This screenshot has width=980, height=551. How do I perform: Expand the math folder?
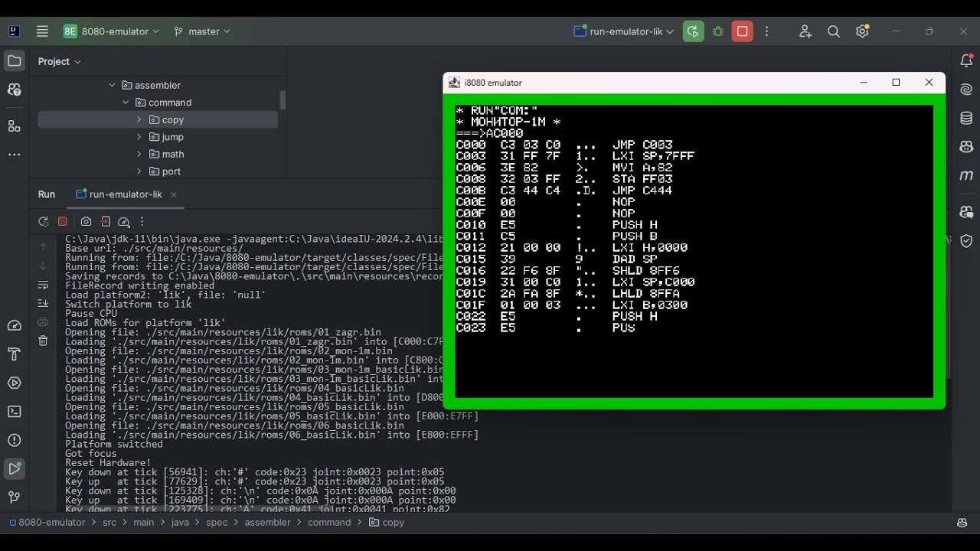pos(139,154)
